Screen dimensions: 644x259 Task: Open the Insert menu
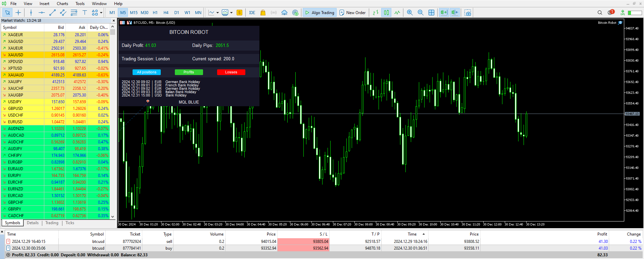coord(44,4)
